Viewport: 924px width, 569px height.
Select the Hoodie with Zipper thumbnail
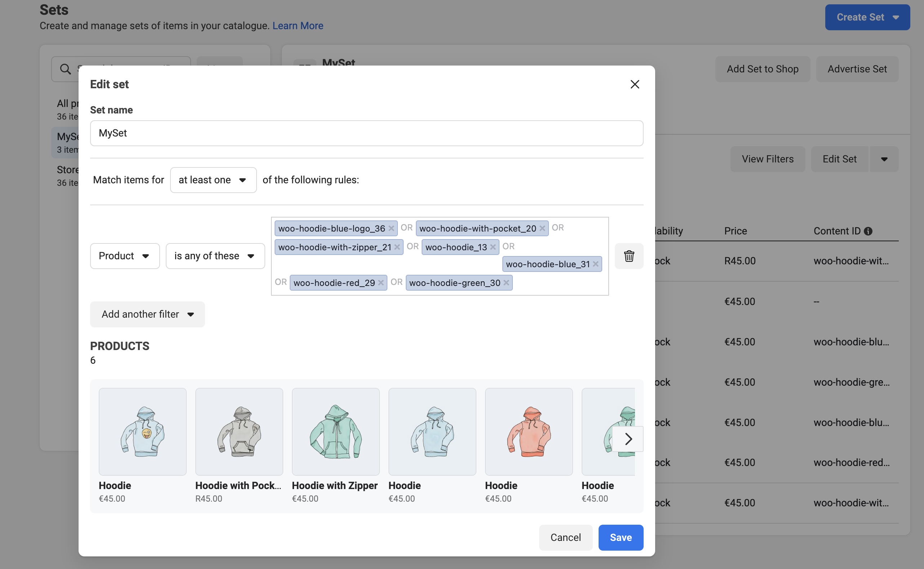point(336,432)
